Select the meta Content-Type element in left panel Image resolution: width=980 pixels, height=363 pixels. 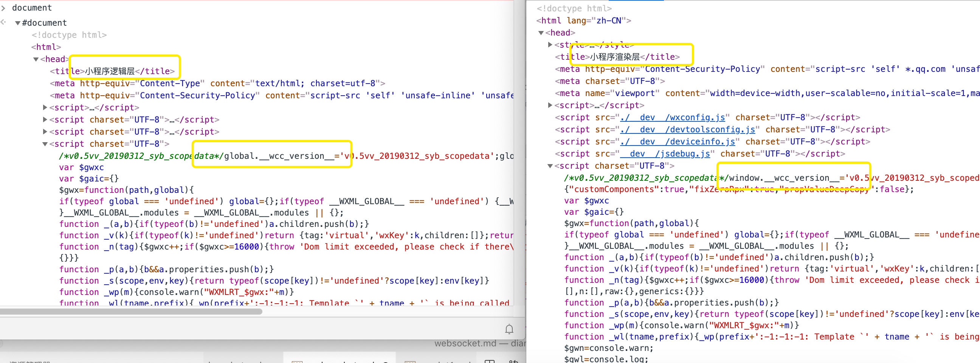point(217,83)
